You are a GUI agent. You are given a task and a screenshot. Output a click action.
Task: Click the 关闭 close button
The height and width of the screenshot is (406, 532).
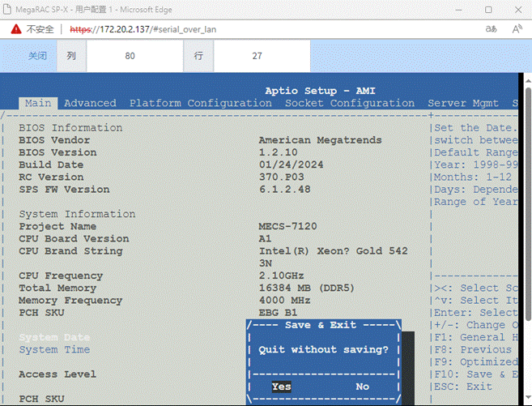[37, 57]
